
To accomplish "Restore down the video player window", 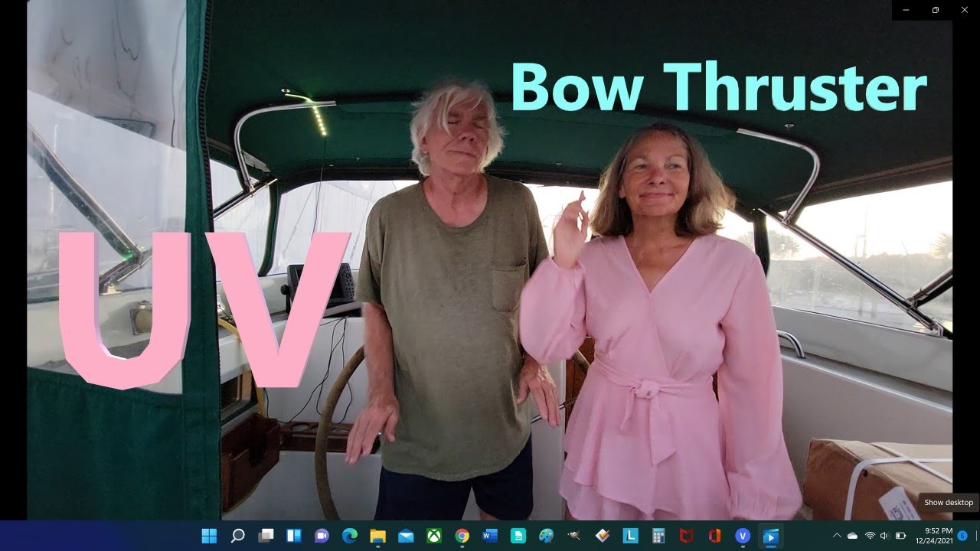I will pos(936,10).
